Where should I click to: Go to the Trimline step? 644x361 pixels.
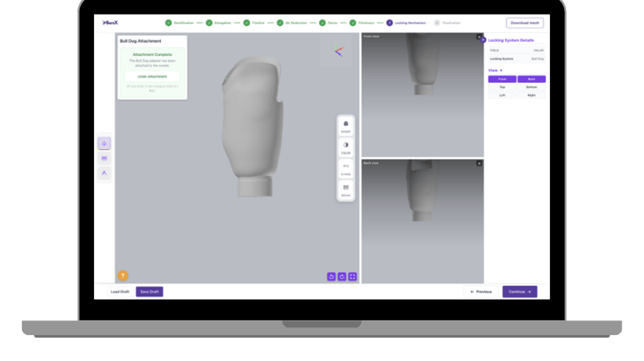pos(254,23)
